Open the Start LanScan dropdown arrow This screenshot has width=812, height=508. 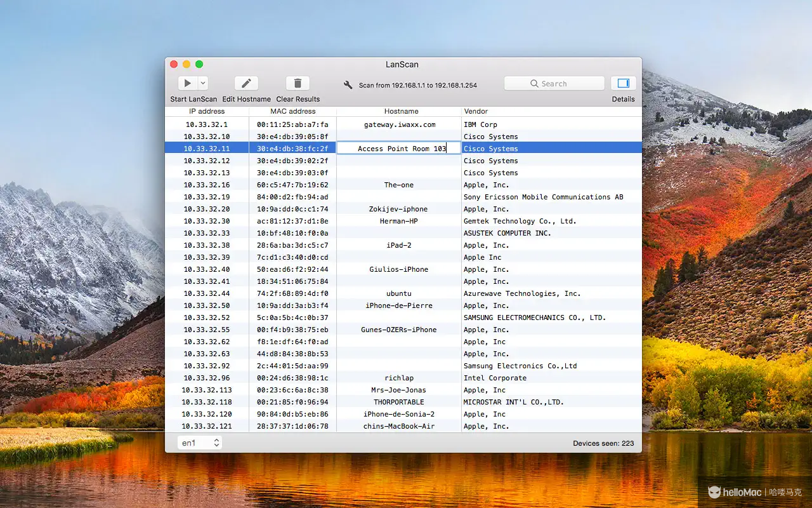coord(203,83)
